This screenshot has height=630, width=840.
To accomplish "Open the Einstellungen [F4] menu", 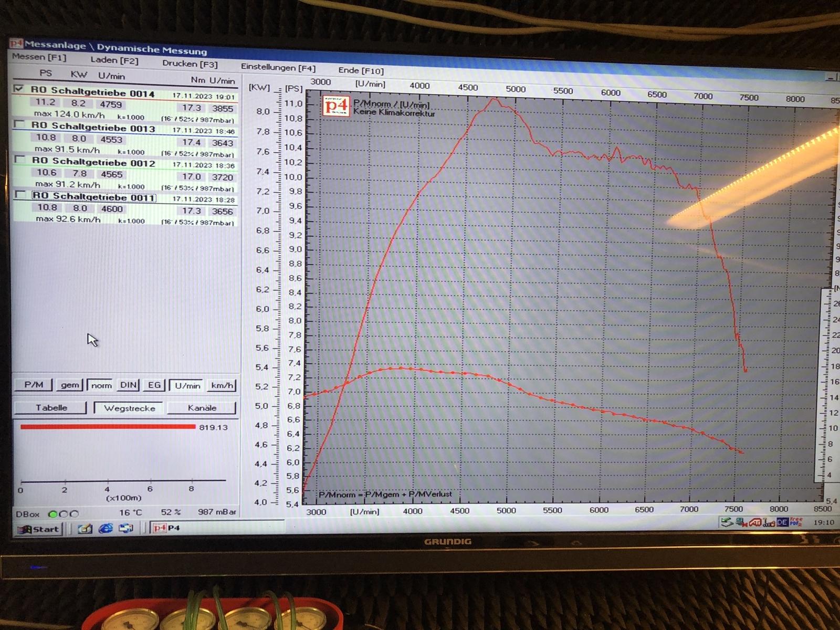I will click(278, 67).
